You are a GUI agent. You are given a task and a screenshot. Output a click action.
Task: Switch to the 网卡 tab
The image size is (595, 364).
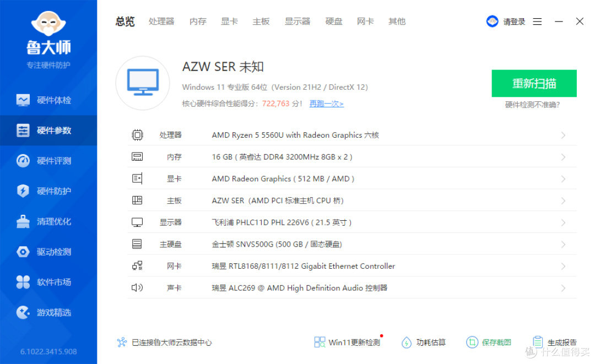tap(365, 21)
